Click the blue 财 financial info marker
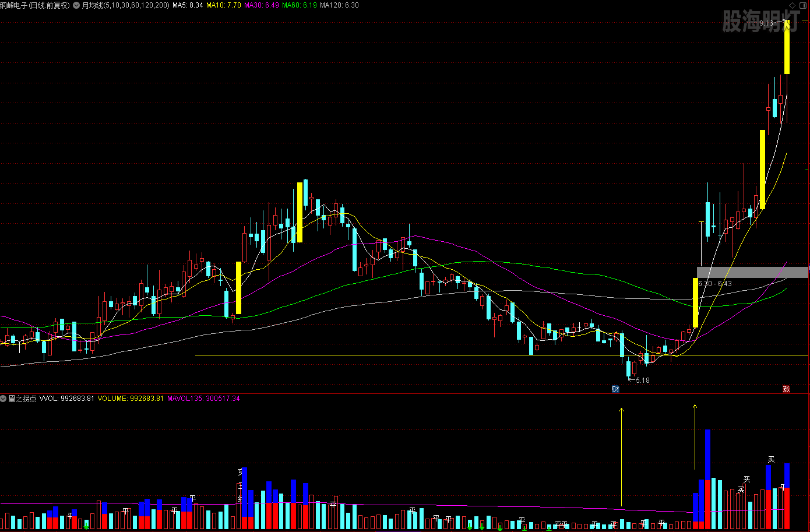The width and height of the screenshot is (810, 532). [x=615, y=389]
